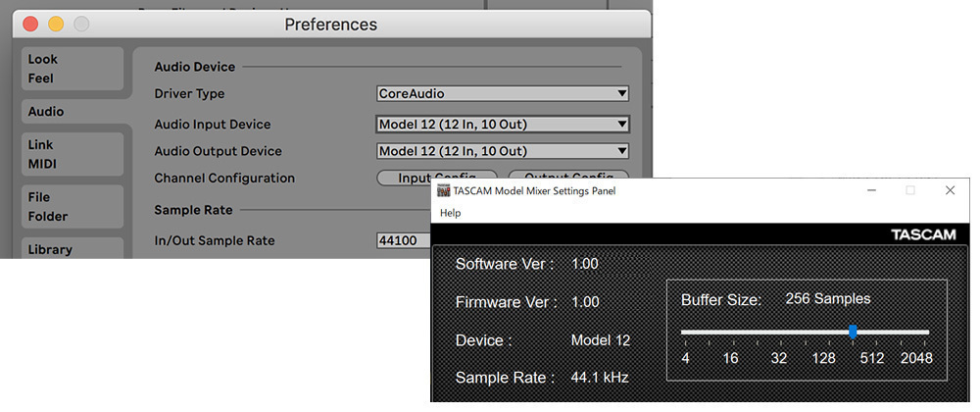Click the Buffer Size slider handle

coord(853,332)
